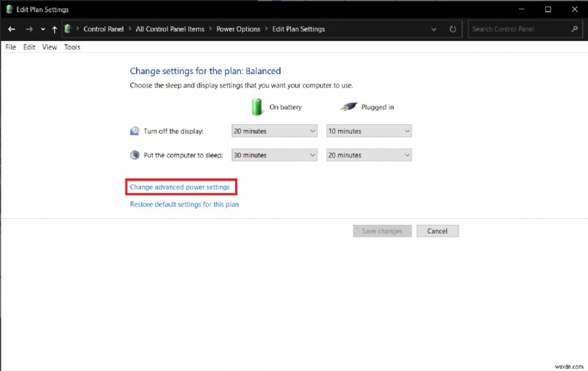This screenshot has width=588, height=371.
Task: Click the green On battery icon
Action: (257, 107)
